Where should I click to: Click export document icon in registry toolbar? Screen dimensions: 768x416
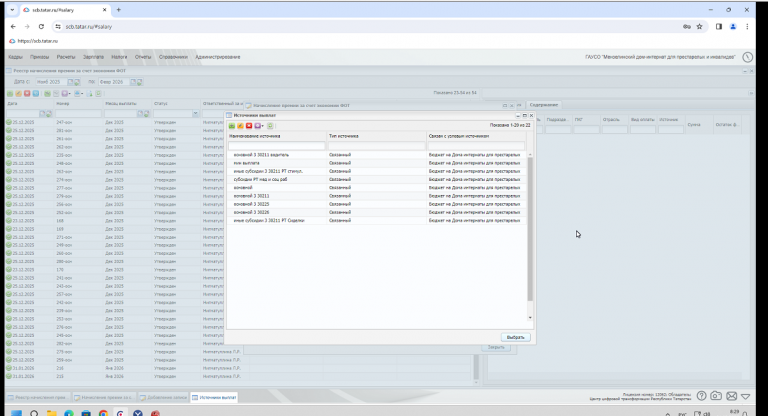pos(90,94)
